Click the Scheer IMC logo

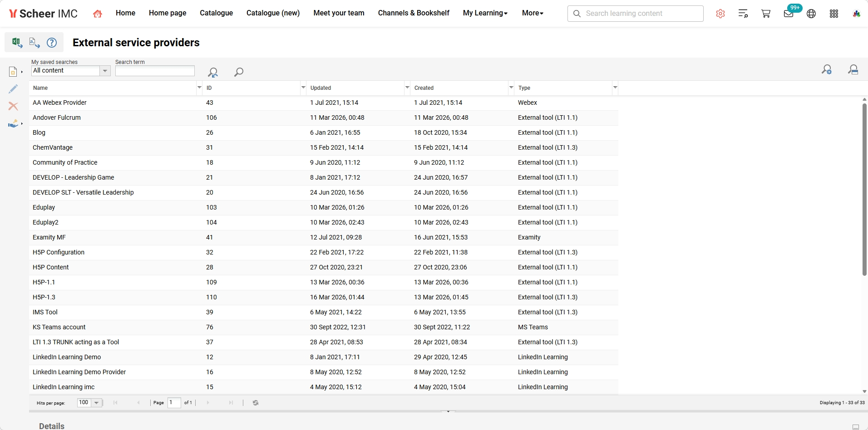[44, 14]
